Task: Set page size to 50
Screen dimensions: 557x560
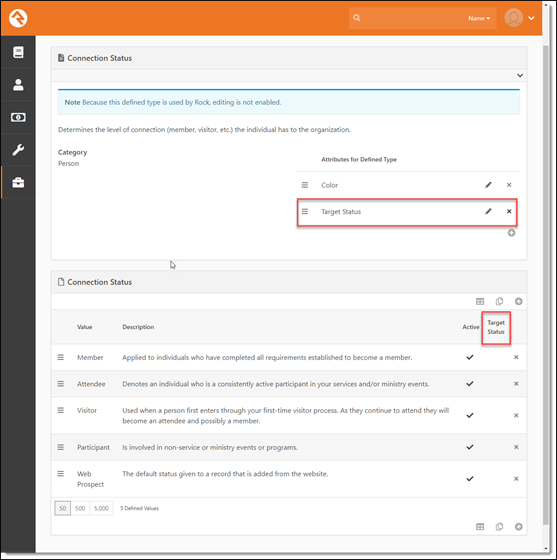Action: pyautogui.click(x=62, y=508)
